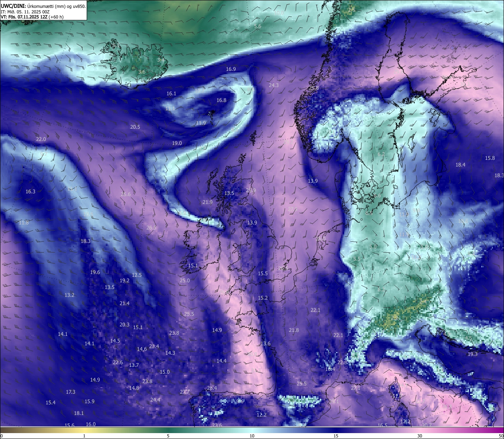Click the 11.9 value in the cyclone band

click(x=201, y=123)
